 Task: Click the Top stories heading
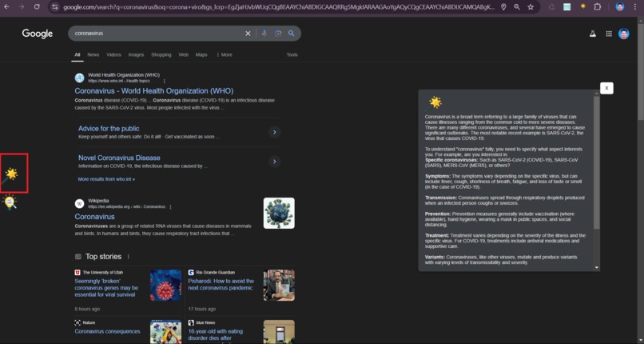[x=104, y=257]
